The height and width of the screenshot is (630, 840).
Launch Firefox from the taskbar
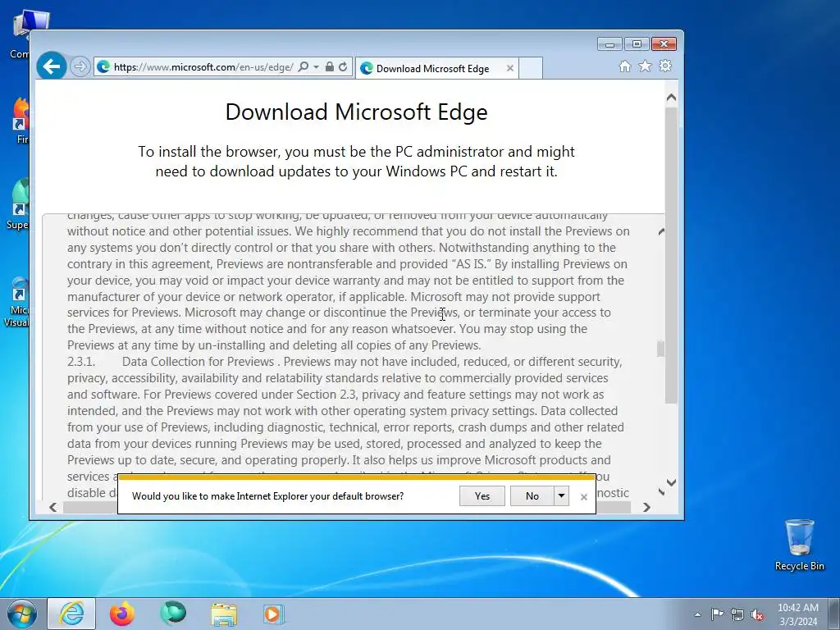tap(121, 614)
